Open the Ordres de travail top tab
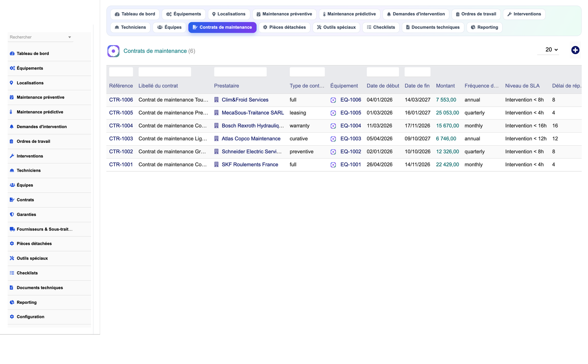This screenshot has height=364, width=588. pos(476,14)
